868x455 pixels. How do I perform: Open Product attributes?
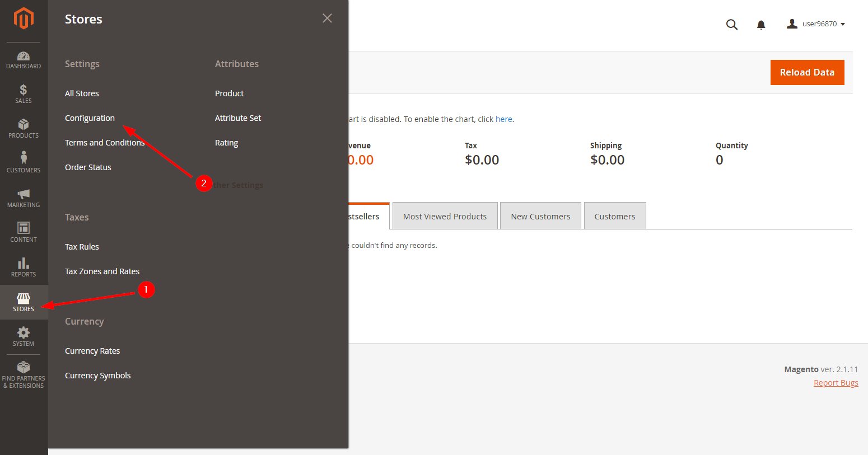[229, 93]
